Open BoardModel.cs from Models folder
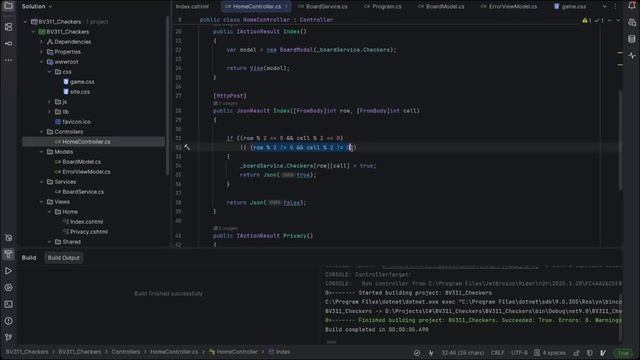The image size is (640, 360). click(x=82, y=162)
